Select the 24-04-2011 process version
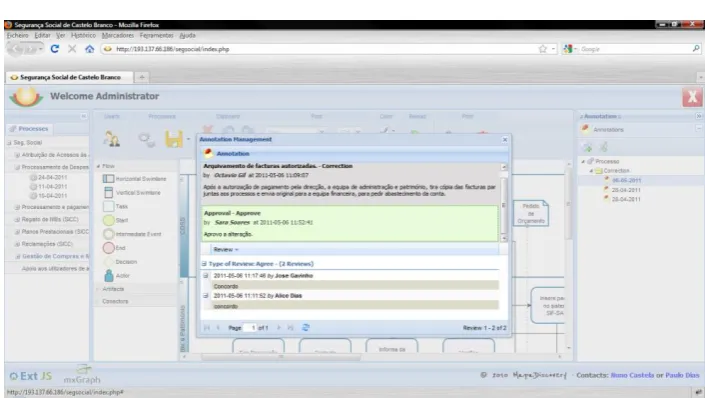The height and width of the screenshot is (398, 705). pos(49,177)
